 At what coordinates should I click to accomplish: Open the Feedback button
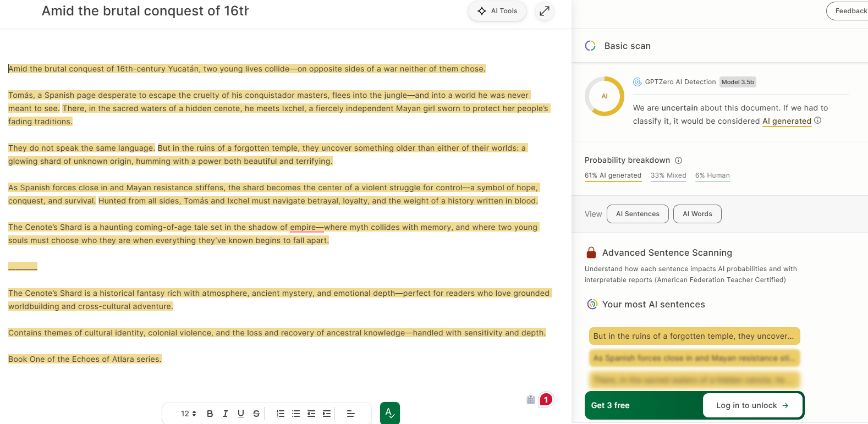848,11
